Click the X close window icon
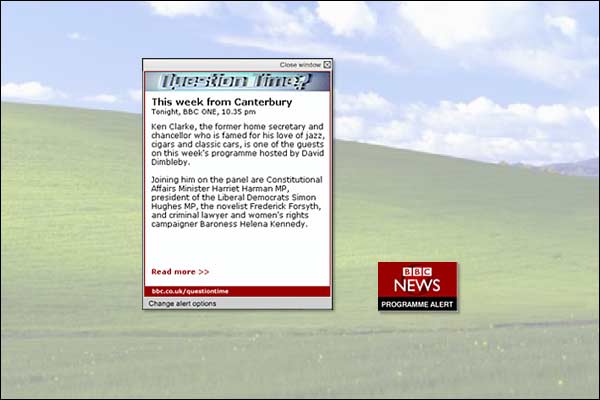Screen dimensions: 600x400 point(326,64)
